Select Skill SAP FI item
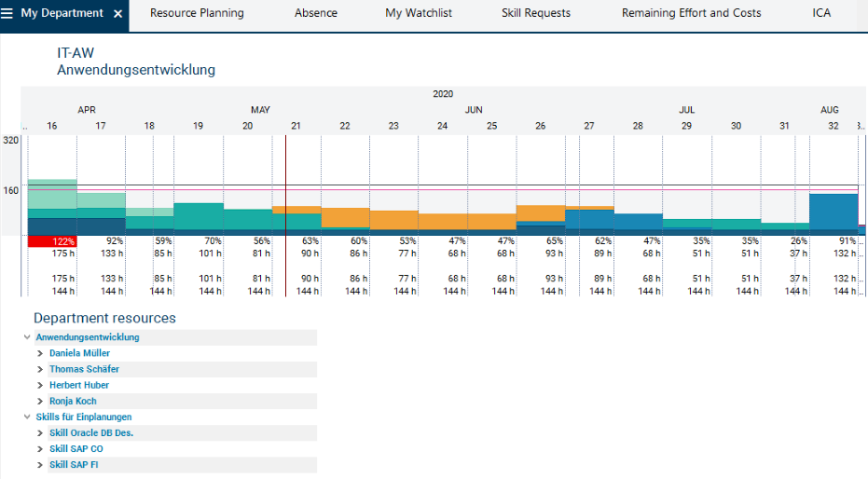 [x=74, y=465]
